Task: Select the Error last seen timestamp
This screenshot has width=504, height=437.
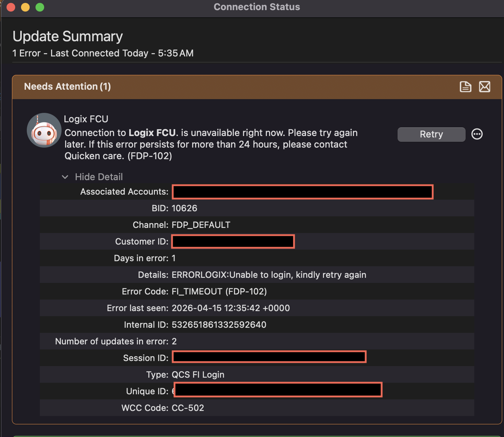Action: click(x=231, y=308)
